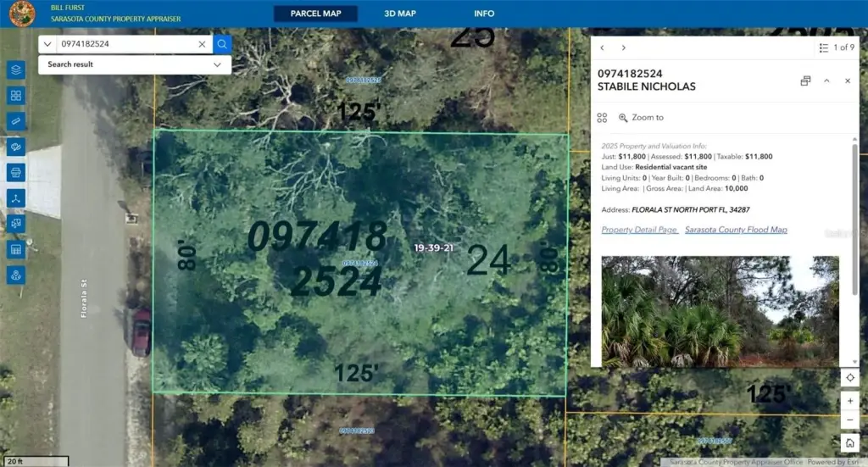The height and width of the screenshot is (467, 868).
Task: Open the Layers tool in left toolbar
Action: click(15, 70)
